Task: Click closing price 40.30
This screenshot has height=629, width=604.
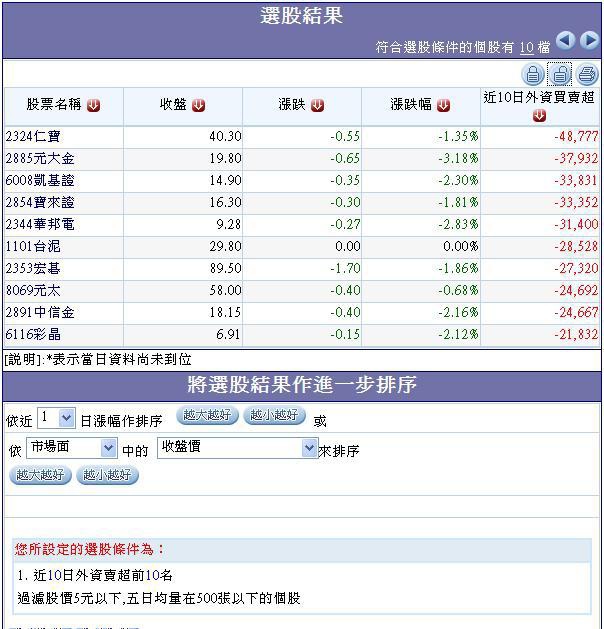Action: [x=225, y=136]
